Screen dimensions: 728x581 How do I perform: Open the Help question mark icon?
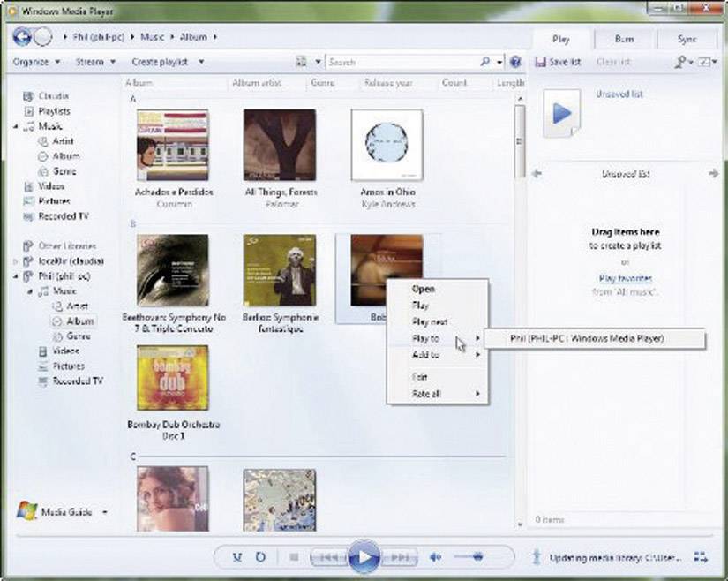515,62
